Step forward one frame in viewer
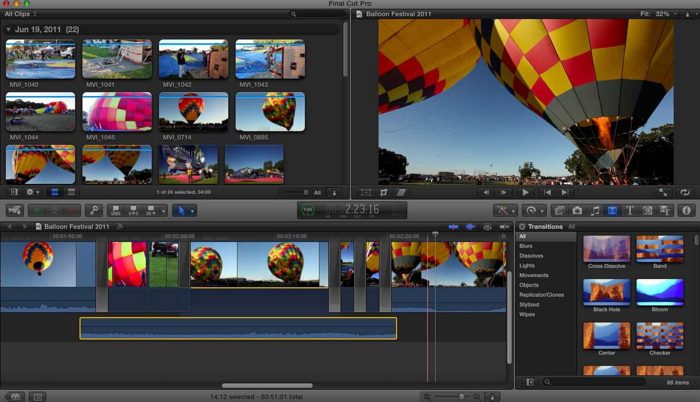 504,193
